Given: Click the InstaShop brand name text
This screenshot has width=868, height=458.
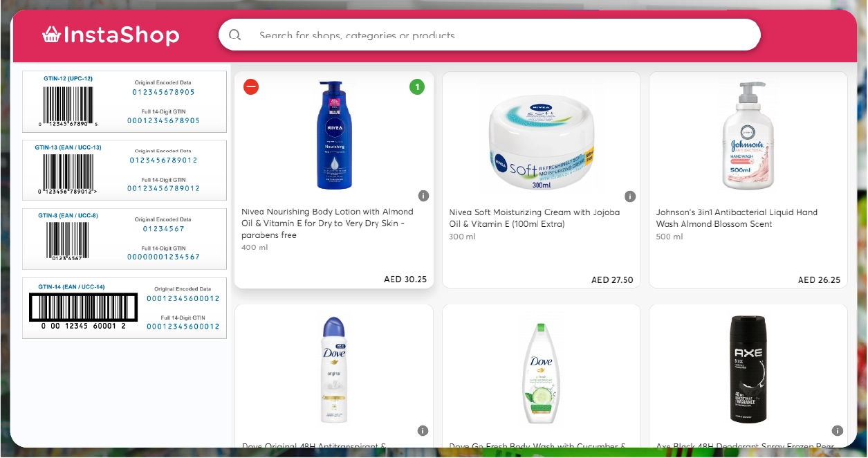Looking at the screenshot, I should coord(121,35).
